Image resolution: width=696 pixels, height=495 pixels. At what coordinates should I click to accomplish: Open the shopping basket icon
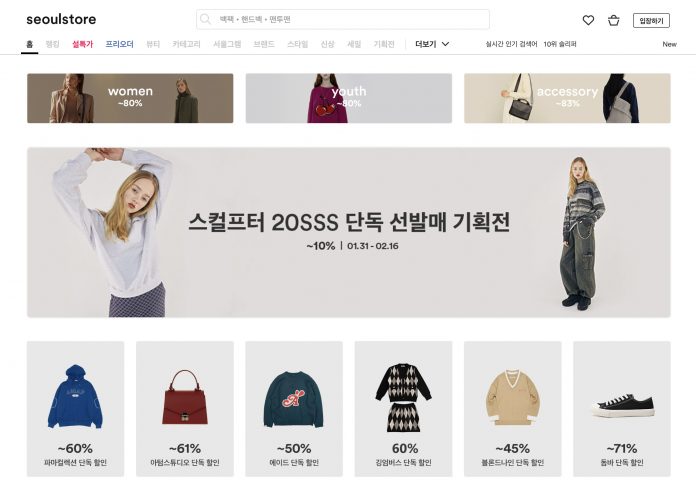point(613,20)
